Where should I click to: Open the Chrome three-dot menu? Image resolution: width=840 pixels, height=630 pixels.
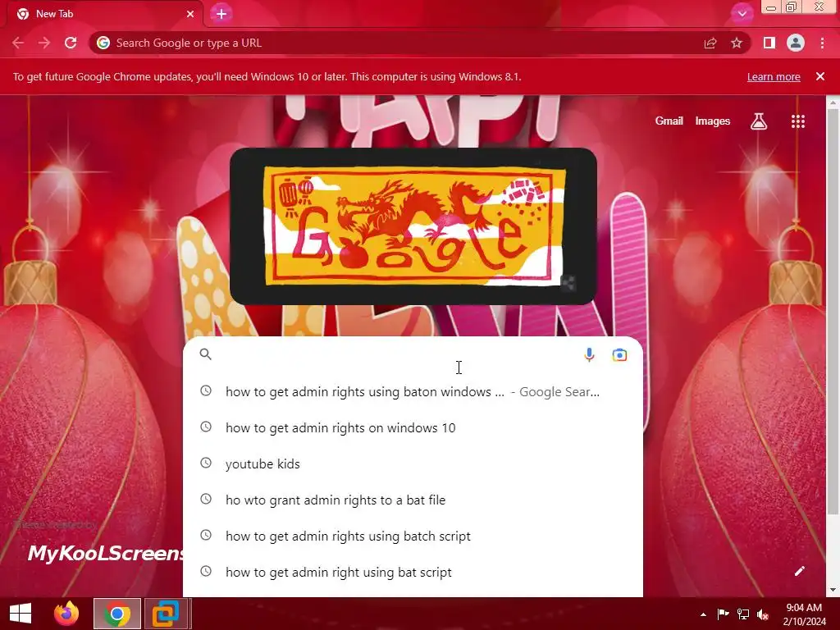(x=822, y=43)
